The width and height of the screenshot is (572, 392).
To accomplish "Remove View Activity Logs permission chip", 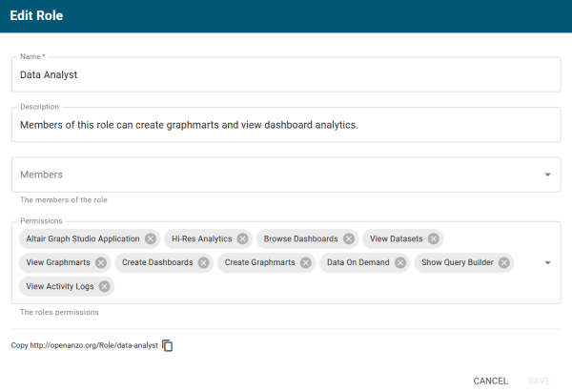I will [x=104, y=286].
